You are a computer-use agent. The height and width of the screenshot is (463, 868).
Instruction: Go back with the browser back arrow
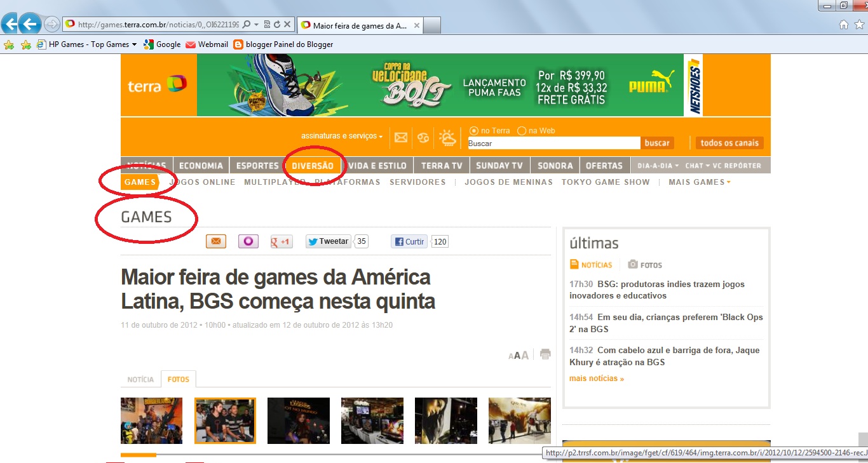click(29, 24)
